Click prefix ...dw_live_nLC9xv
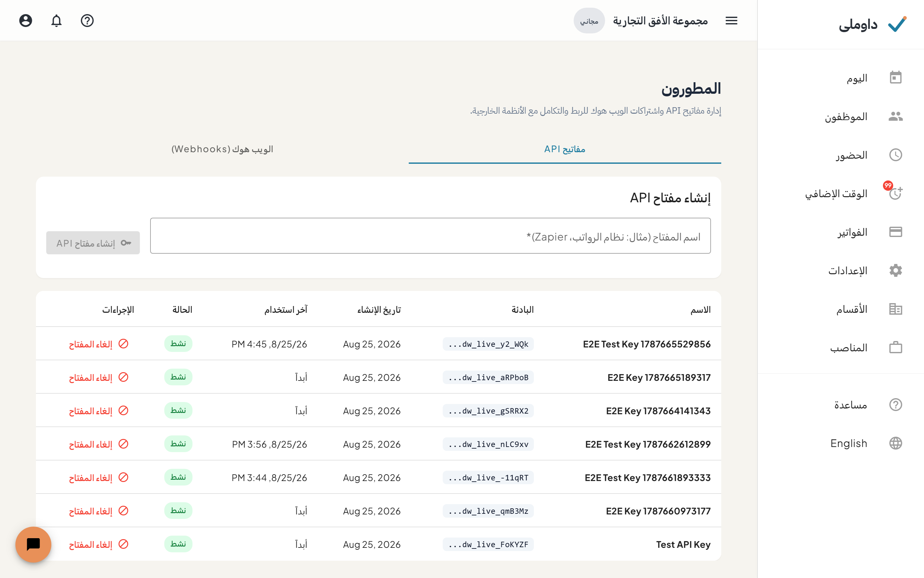Image resolution: width=924 pixels, height=578 pixels. point(488,444)
